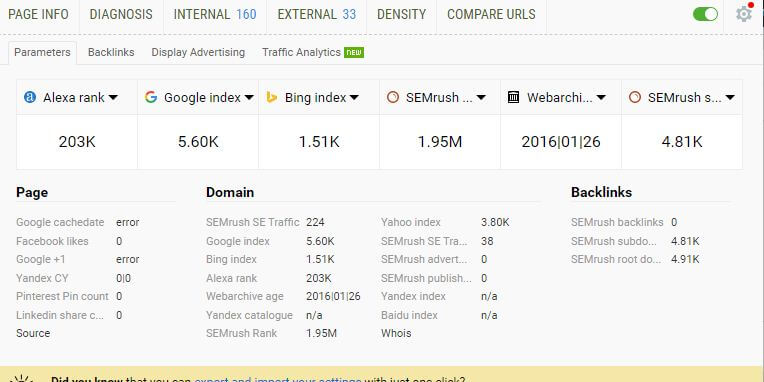
Task: Select the Parameters sub-tab
Action: (x=42, y=53)
